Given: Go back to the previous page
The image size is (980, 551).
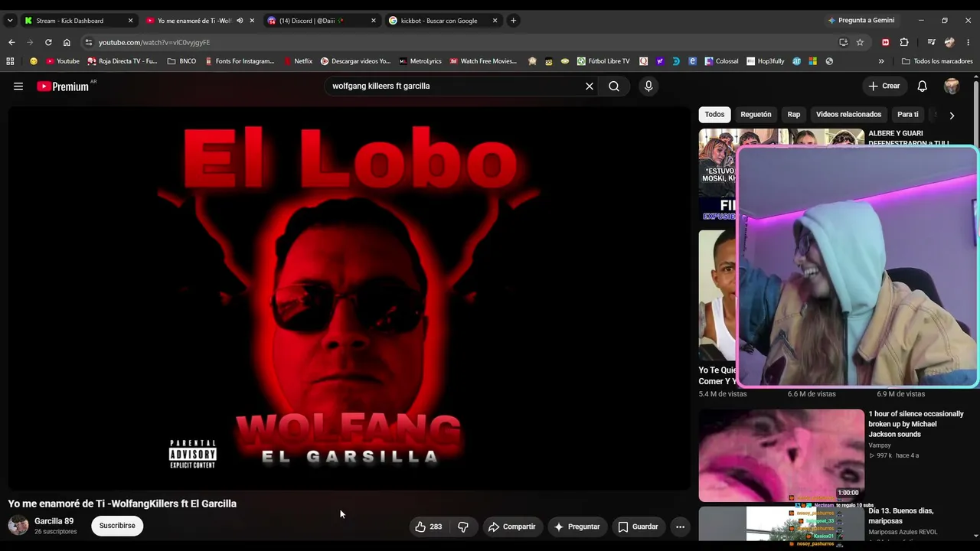Looking at the screenshot, I should [x=11, y=42].
